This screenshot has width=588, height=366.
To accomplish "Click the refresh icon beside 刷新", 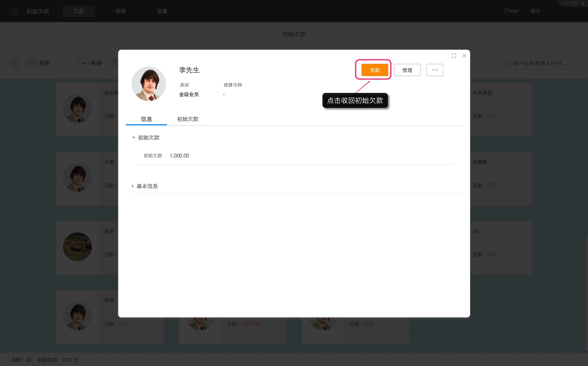I will click(31, 63).
